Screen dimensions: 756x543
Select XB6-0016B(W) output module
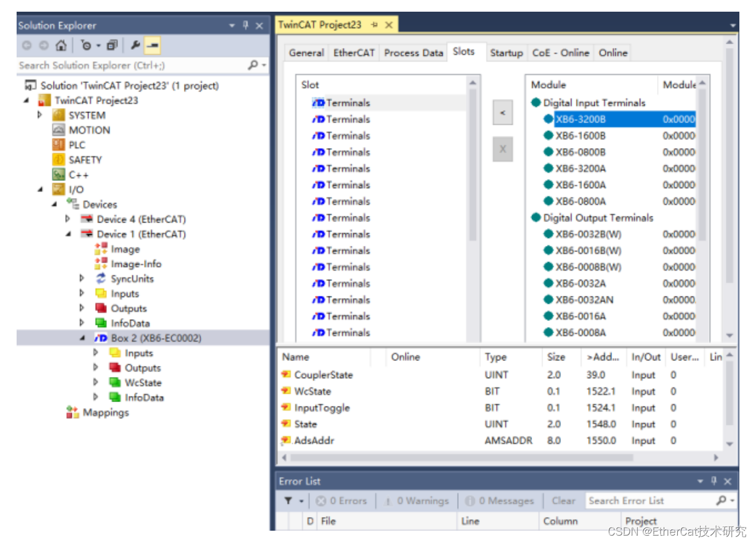click(x=589, y=250)
